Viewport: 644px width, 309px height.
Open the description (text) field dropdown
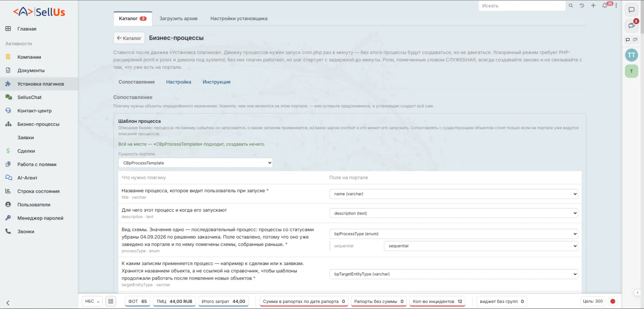click(454, 213)
